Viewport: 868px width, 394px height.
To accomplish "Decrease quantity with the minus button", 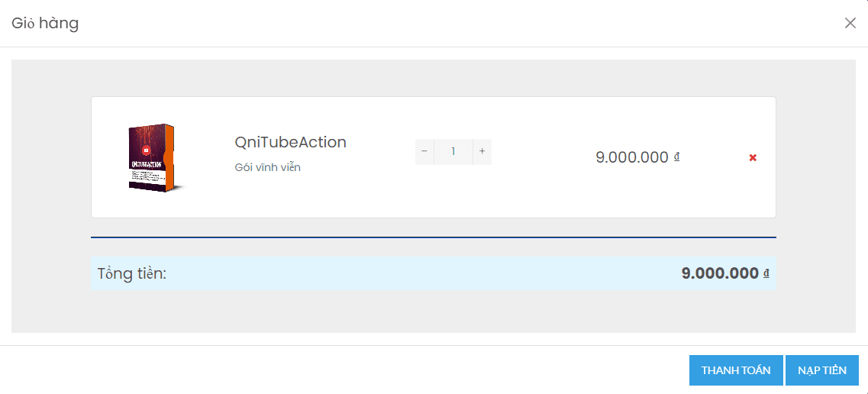I will coord(424,152).
